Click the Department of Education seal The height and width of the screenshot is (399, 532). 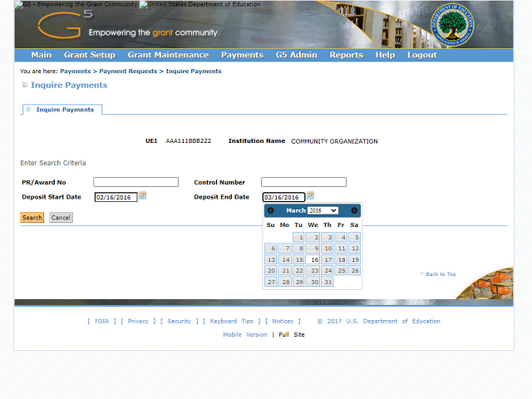[452, 27]
